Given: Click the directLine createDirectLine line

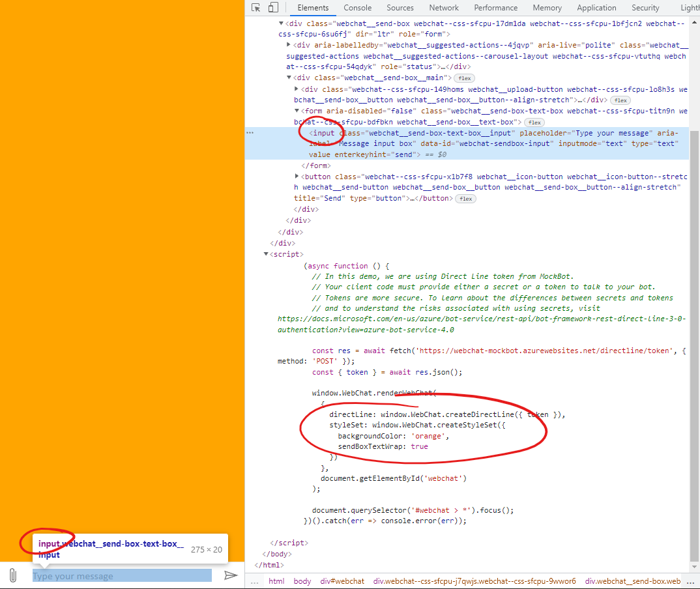Looking at the screenshot, I should (x=447, y=414).
